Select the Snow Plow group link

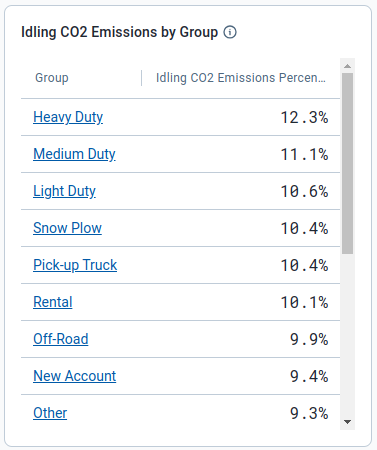67,228
